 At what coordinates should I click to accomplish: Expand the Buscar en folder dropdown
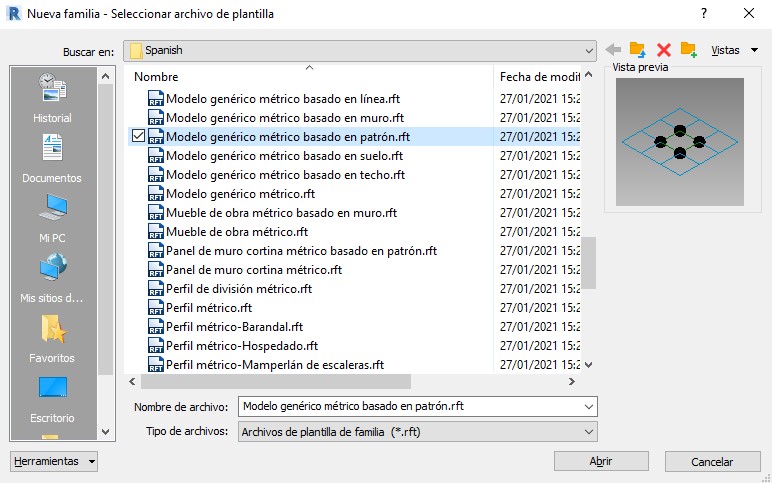pyautogui.click(x=588, y=50)
